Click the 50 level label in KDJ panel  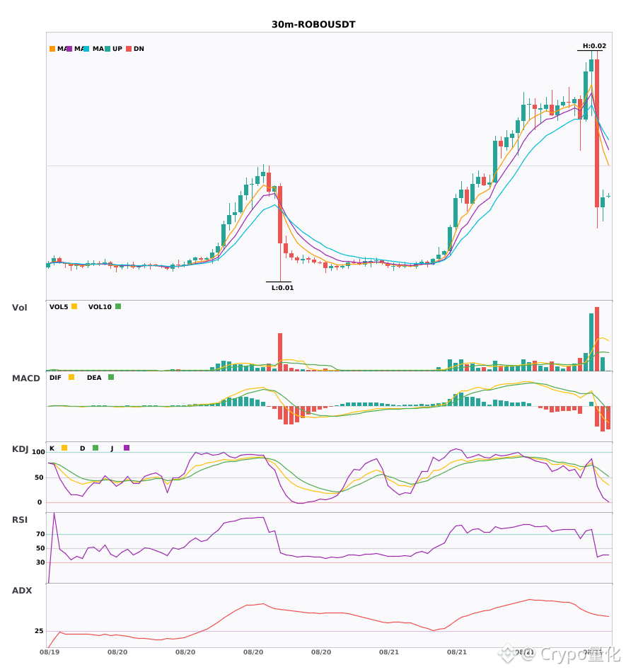(39, 477)
